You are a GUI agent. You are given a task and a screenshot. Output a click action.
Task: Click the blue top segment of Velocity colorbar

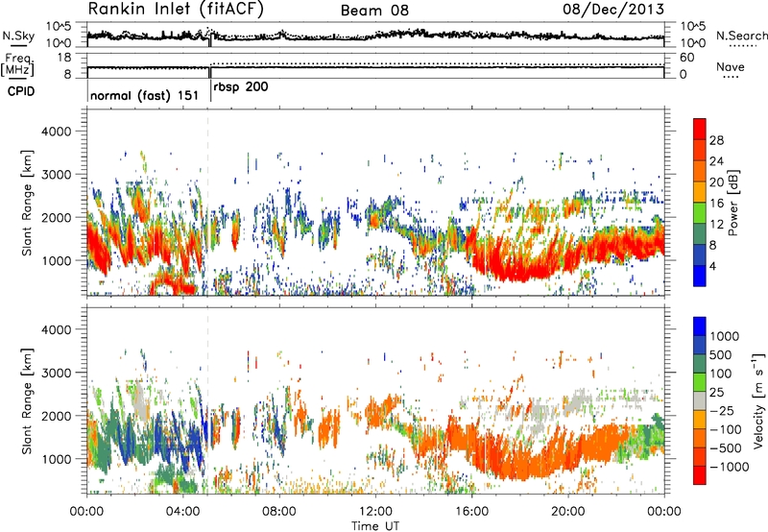point(700,326)
